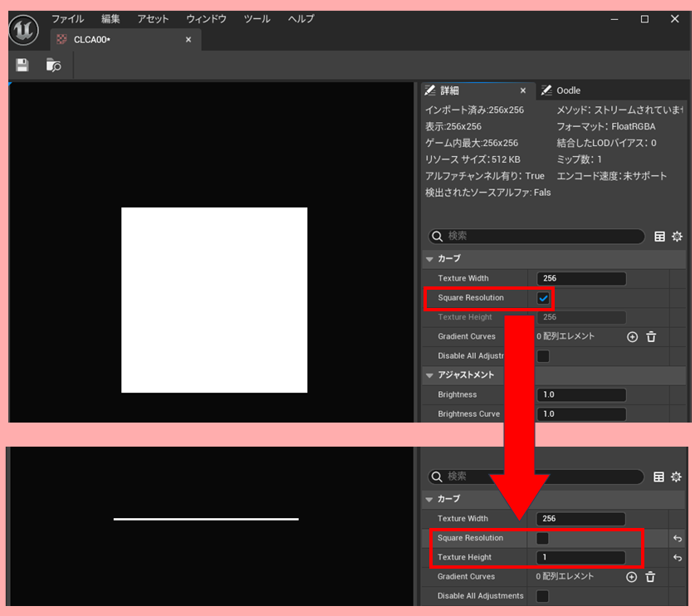Close the CLCA00 asset tab

pyautogui.click(x=188, y=39)
